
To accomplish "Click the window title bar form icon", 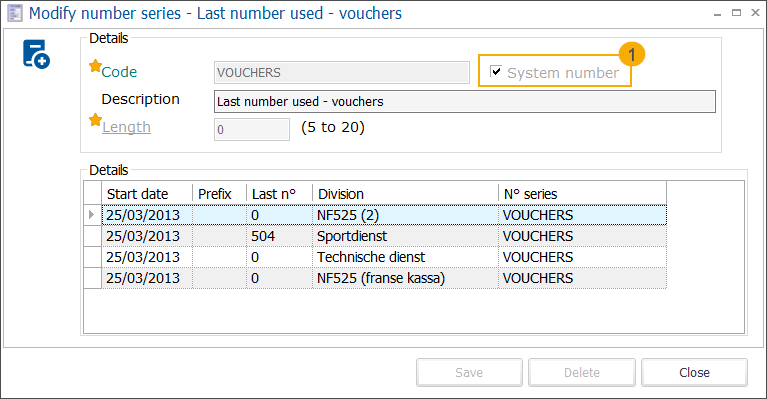I will click(x=15, y=13).
